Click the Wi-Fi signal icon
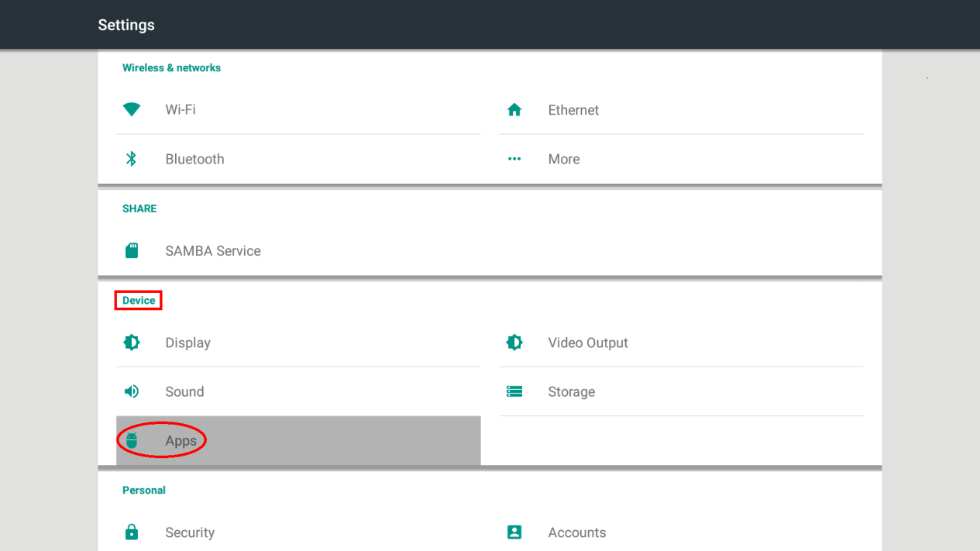The height and width of the screenshot is (551, 980). 132,110
